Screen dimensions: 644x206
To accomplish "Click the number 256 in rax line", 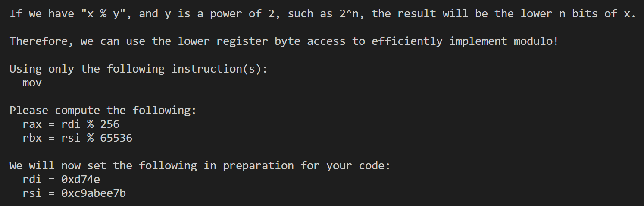I will 109,124.
